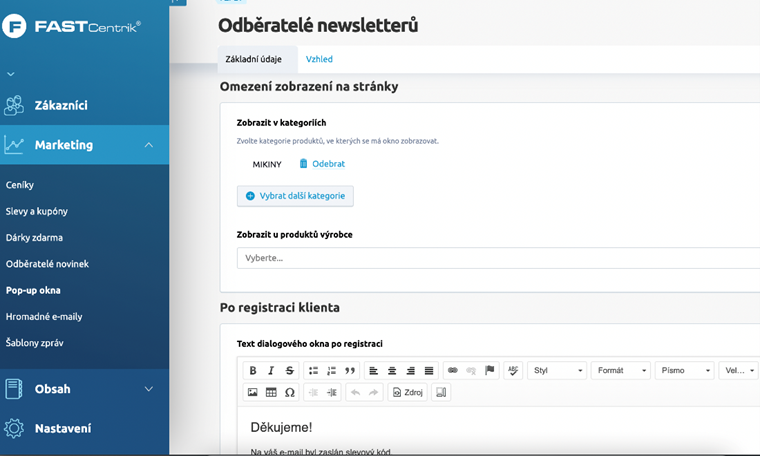The width and height of the screenshot is (760, 456).
Task: Open the Vyberte... manufacturer dropdown
Action: [498, 258]
